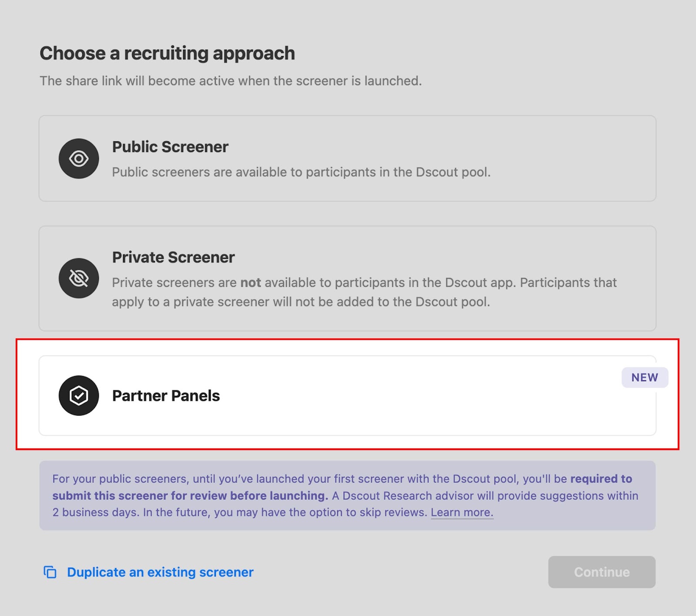Viewport: 696px width, 616px height.
Task: Click the Public Screener description text
Action: pos(301,172)
